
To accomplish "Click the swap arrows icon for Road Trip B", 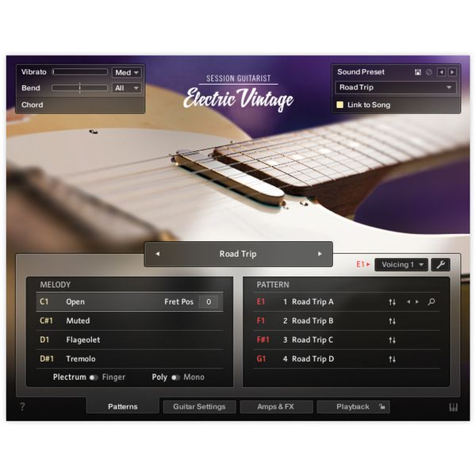I will click(392, 321).
